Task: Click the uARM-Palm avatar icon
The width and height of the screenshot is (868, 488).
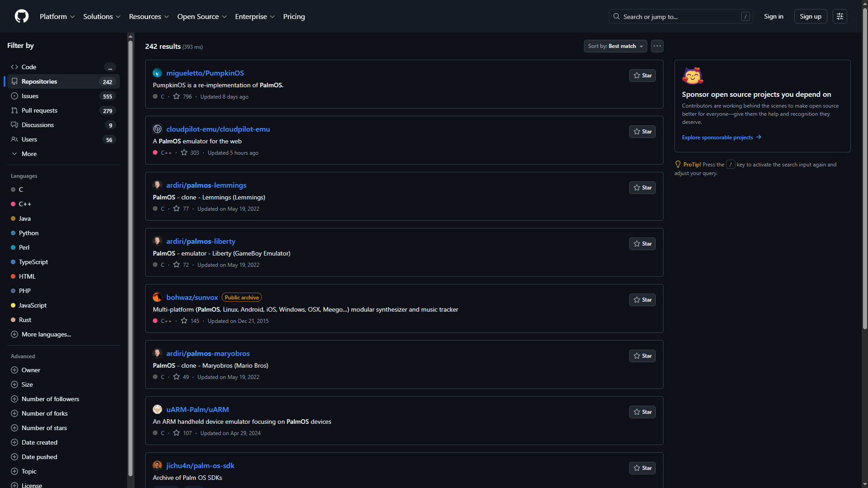Action: coord(157,409)
